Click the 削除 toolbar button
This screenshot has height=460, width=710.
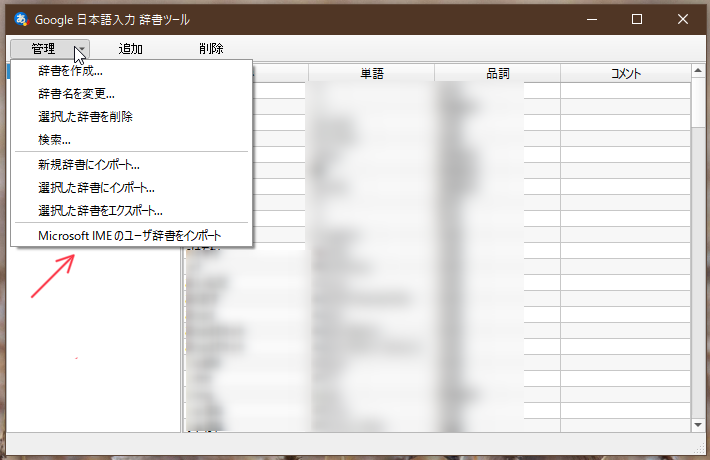pyautogui.click(x=211, y=48)
